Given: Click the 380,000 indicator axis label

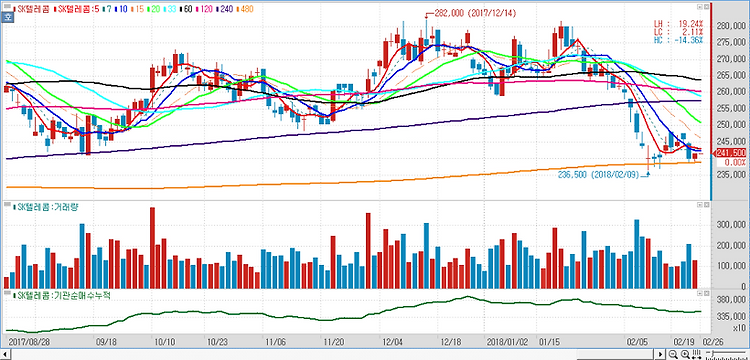Looking at the screenshot, I should coord(731,300).
